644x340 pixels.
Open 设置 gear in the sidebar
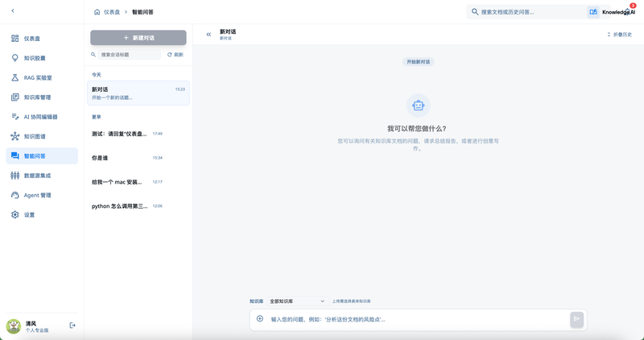point(42,214)
